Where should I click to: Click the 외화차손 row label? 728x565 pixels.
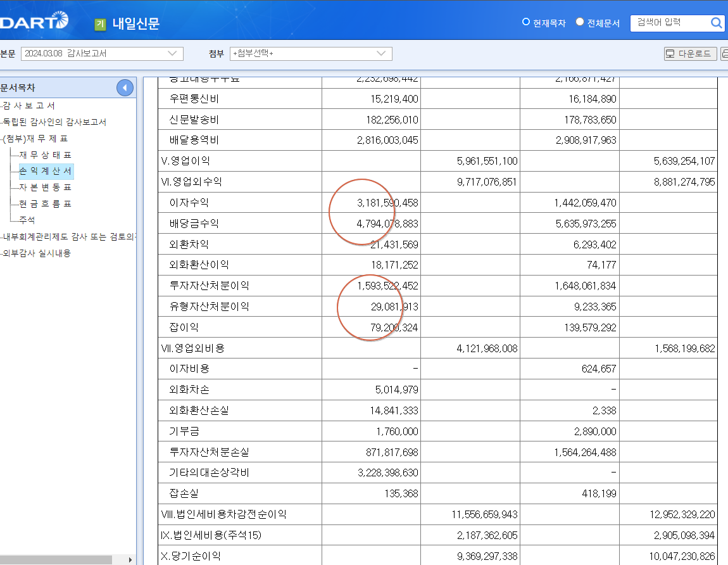point(189,390)
